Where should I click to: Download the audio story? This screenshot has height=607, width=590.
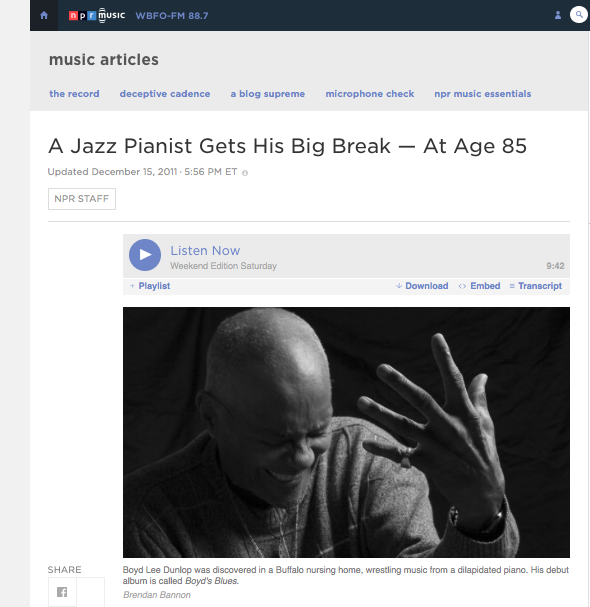422,286
